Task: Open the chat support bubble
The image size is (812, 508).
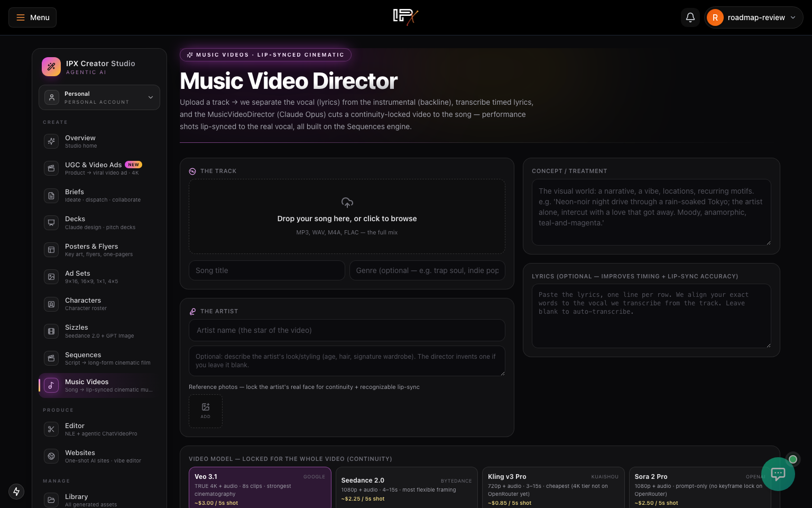Action: pos(778,474)
